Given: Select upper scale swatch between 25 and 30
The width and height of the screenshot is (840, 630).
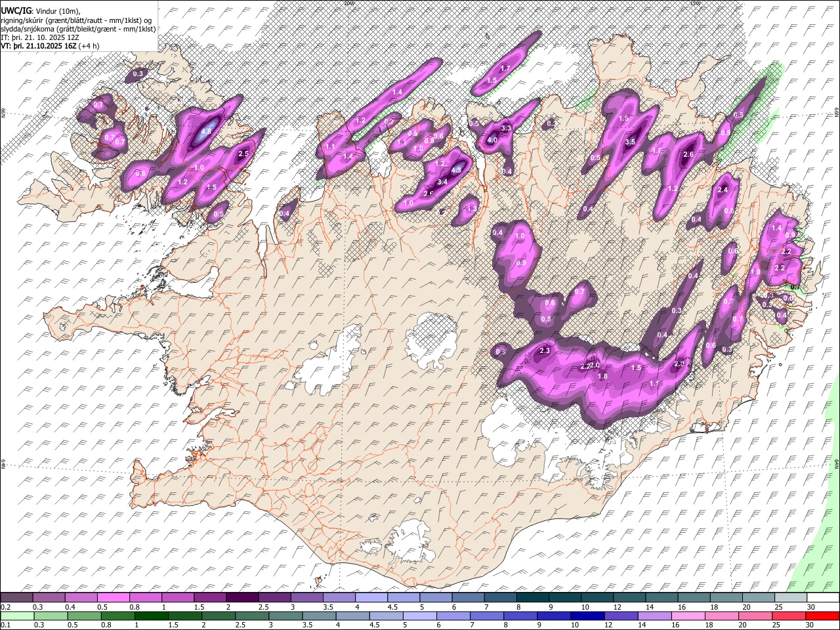Looking at the screenshot, I should (791, 598).
